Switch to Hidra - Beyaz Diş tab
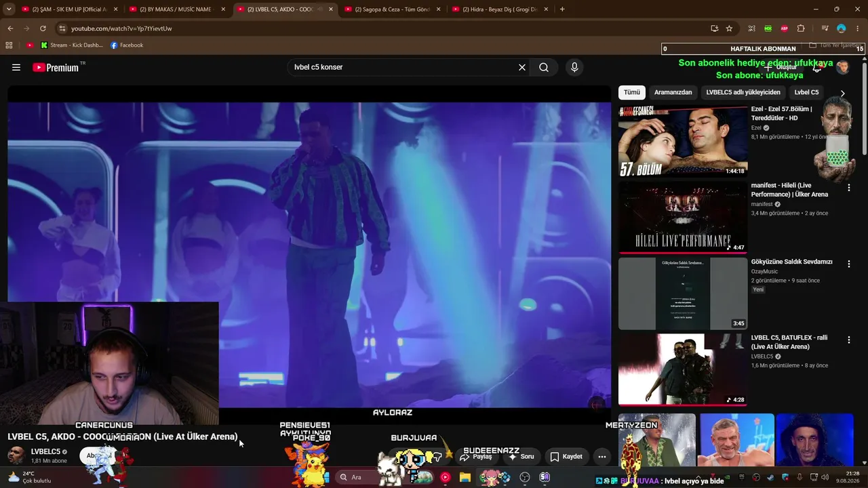 (x=500, y=9)
